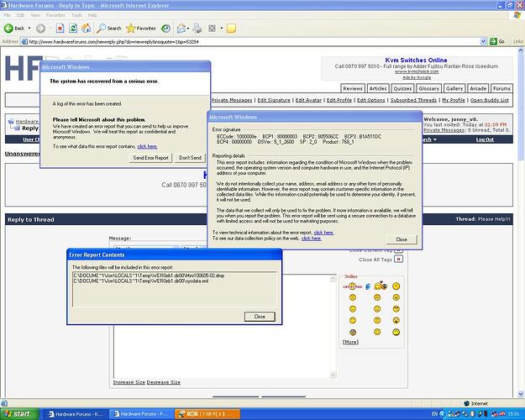The height and width of the screenshot is (420, 525).
Task: Click the EN language indicator in tray
Action: (434, 414)
